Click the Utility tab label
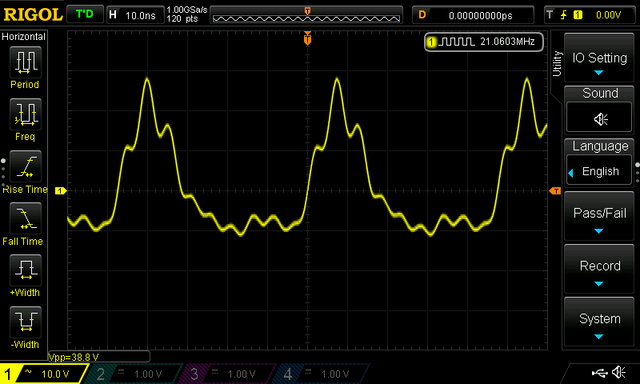The image size is (640, 384). tap(557, 63)
